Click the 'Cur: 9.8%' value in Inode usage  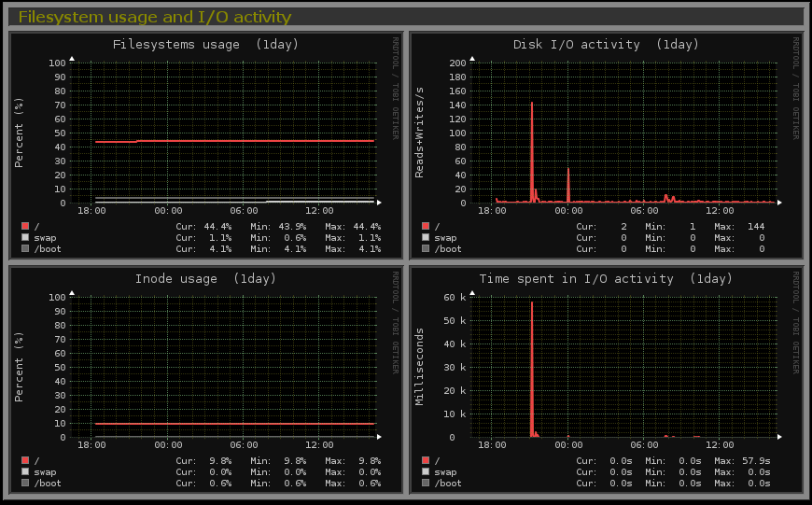click(203, 460)
